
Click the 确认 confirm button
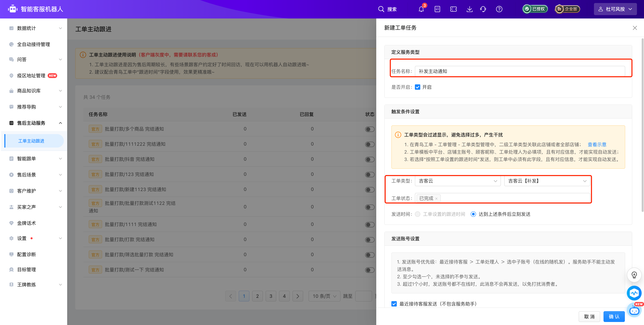[614, 316]
